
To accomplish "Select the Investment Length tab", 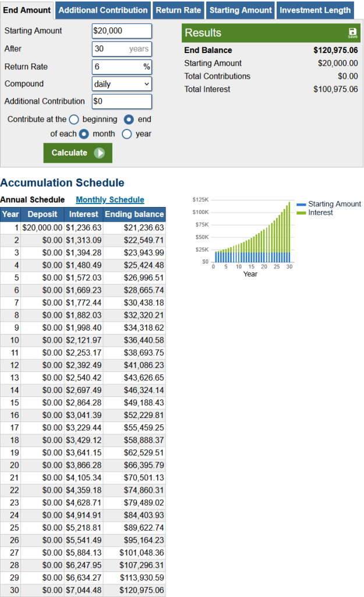I will [315, 10].
